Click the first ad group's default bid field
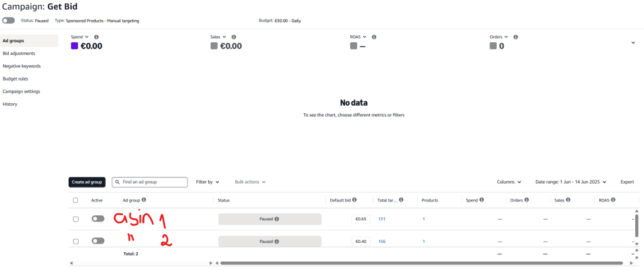This screenshot has height=270, width=644. click(x=361, y=219)
